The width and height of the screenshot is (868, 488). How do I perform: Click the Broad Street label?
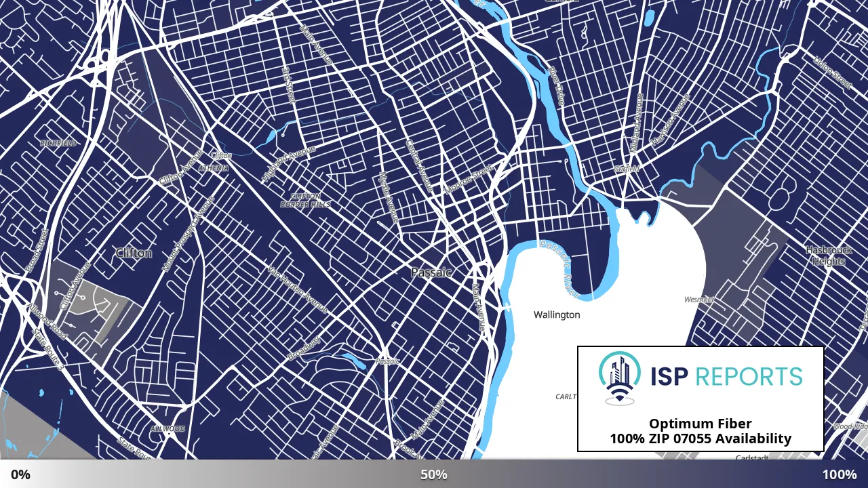pos(37,250)
